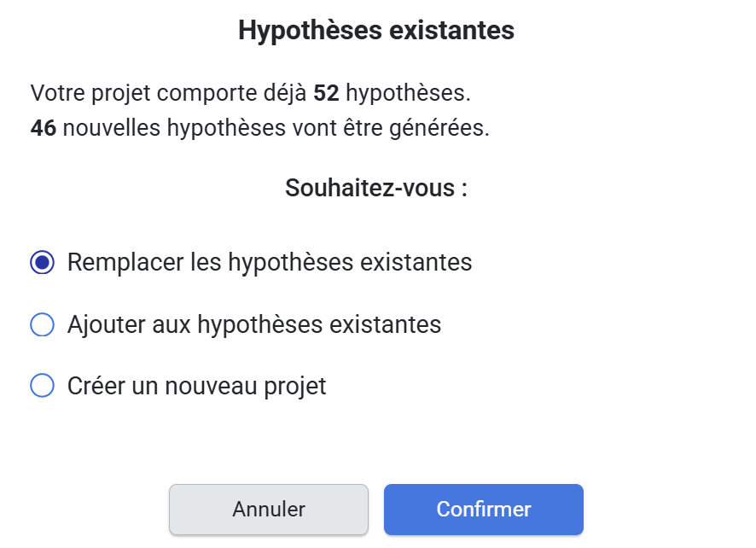Select the radio circle beside Ajouter
This screenshot has width=756, height=548.
pos(42,325)
